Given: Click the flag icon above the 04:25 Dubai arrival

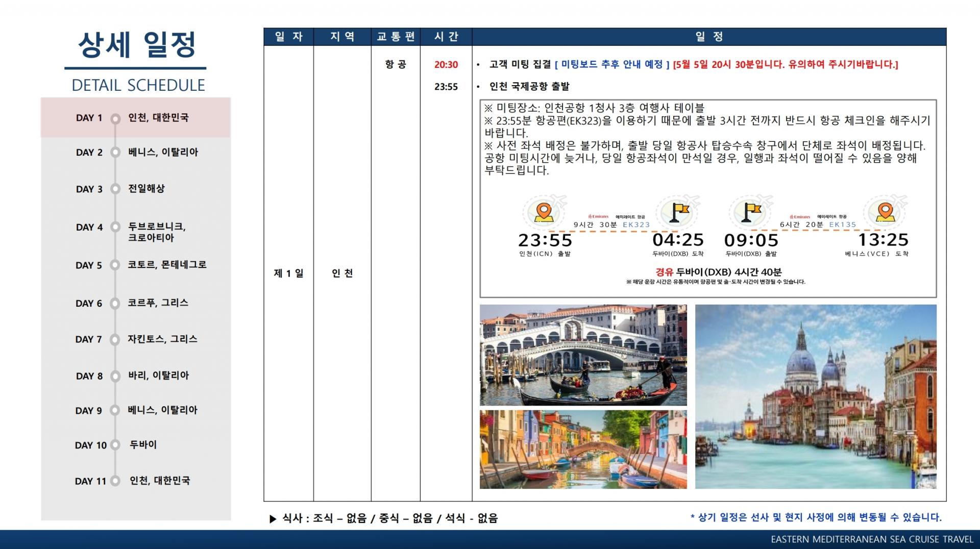Looking at the screenshot, I should [x=679, y=212].
